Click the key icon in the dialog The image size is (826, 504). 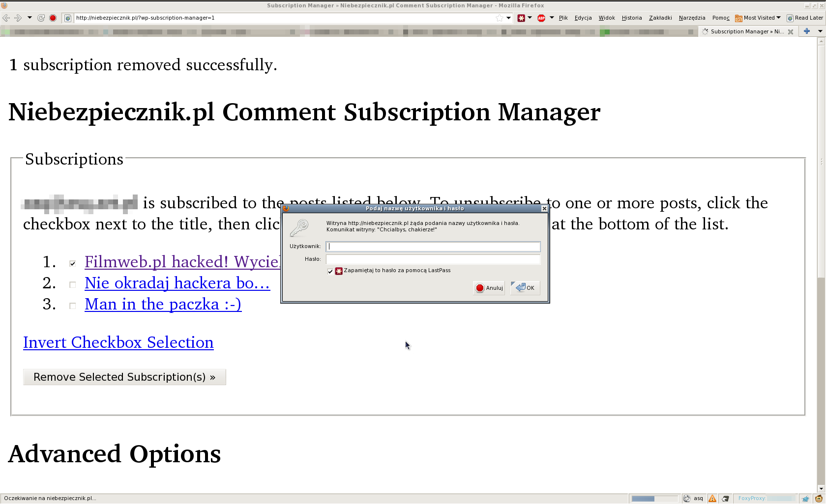point(299,228)
